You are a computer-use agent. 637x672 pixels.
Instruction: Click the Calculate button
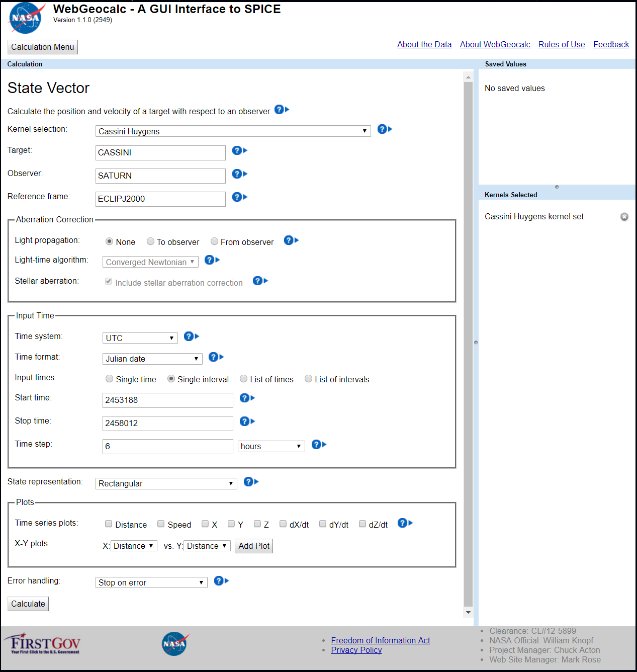[28, 604]
